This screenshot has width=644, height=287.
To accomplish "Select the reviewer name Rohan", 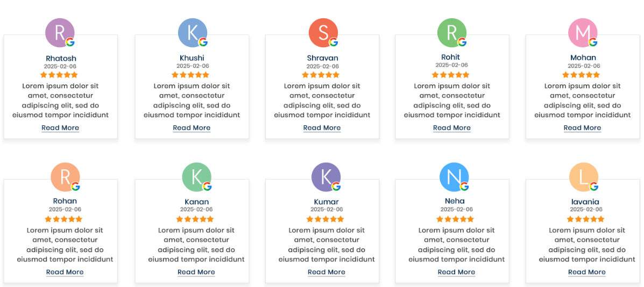I will click(x=65, y=202).
